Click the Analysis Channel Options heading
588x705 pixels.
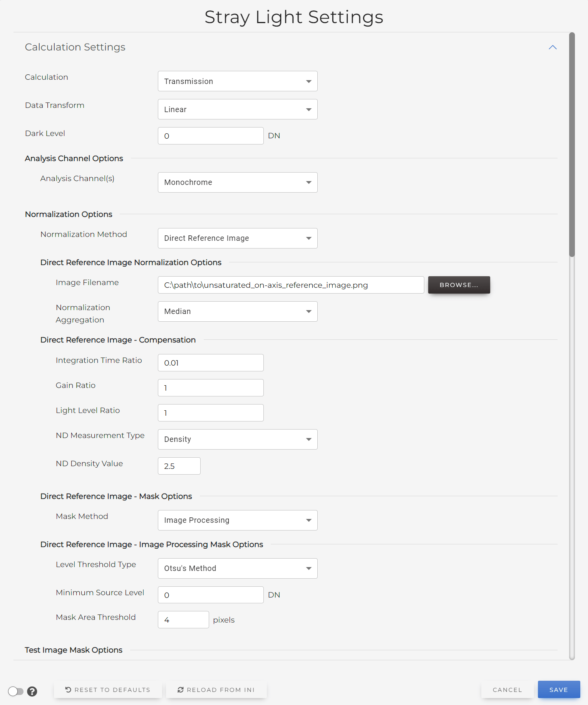(x=74, y=158)
